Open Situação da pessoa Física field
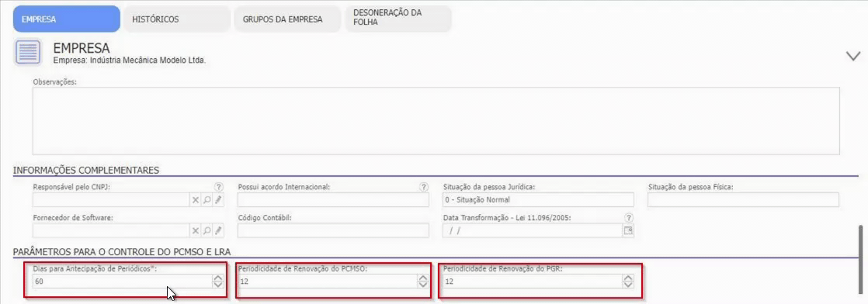Screen dimensions: 868x304 pyautogui.click(x=743, y=199)
